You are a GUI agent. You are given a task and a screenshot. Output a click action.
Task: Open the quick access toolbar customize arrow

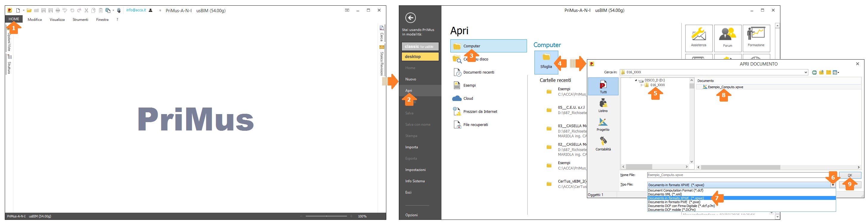pos(160,10)
